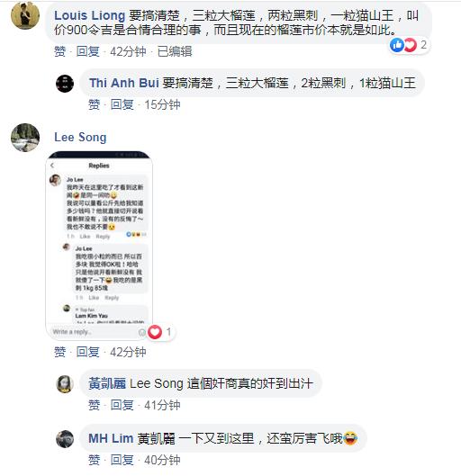Reply to Lee Song's image comment
Viewport: 461px width, 476px height.
coord(87,352)
